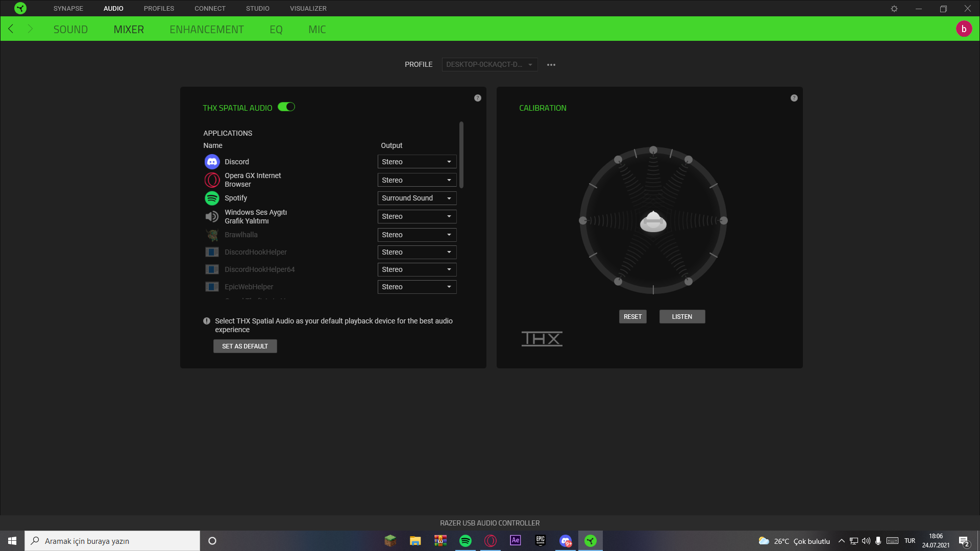Image resolution: width=980 pixels, height=551 pixels.
Task: Toggle the THX Spatial Audio switch
Action: click(286, 107)
